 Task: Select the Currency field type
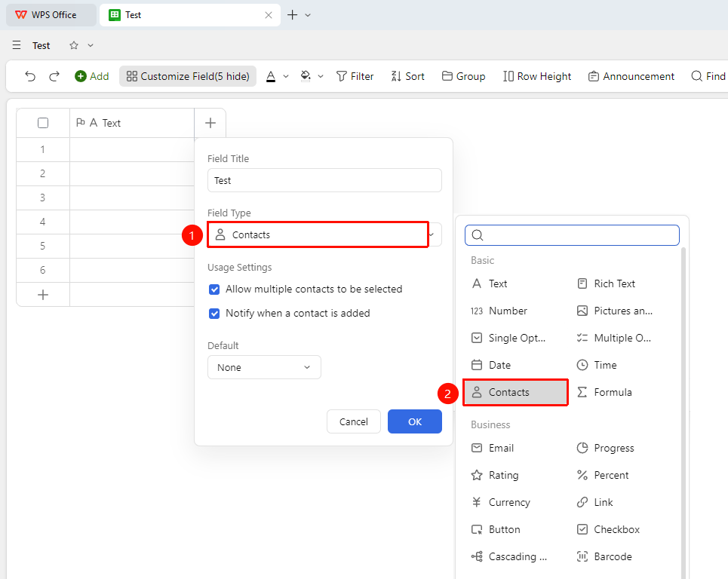pos(500,502)
